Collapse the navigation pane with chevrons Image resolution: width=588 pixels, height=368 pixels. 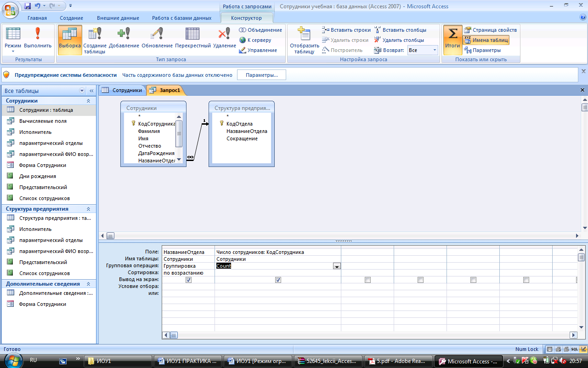[91, 91]
